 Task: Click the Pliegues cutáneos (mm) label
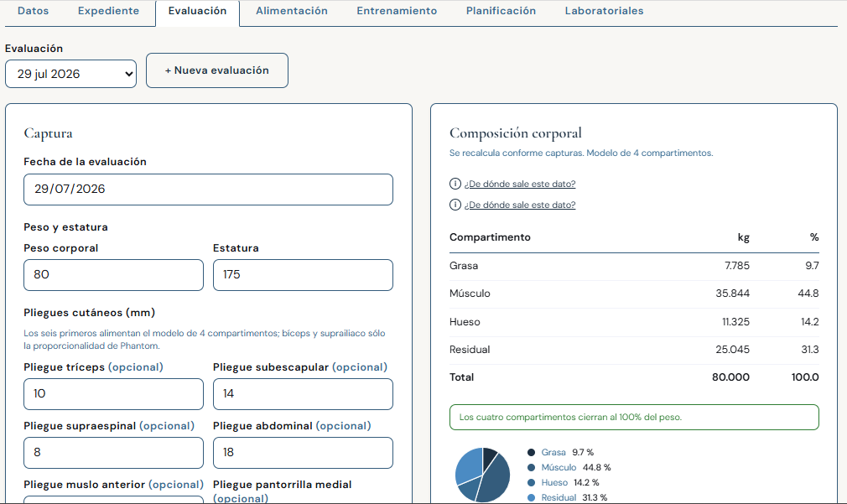[x=90, y=313]
